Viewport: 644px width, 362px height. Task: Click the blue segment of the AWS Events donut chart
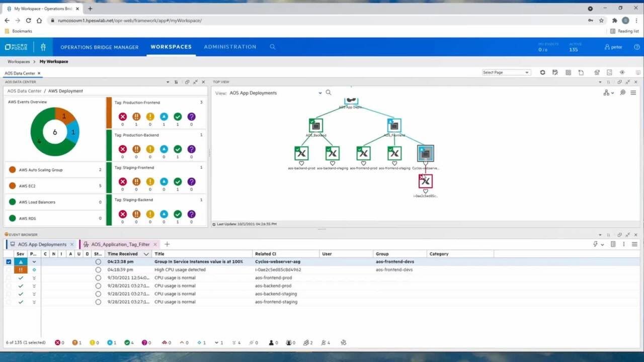pos(73,132)
